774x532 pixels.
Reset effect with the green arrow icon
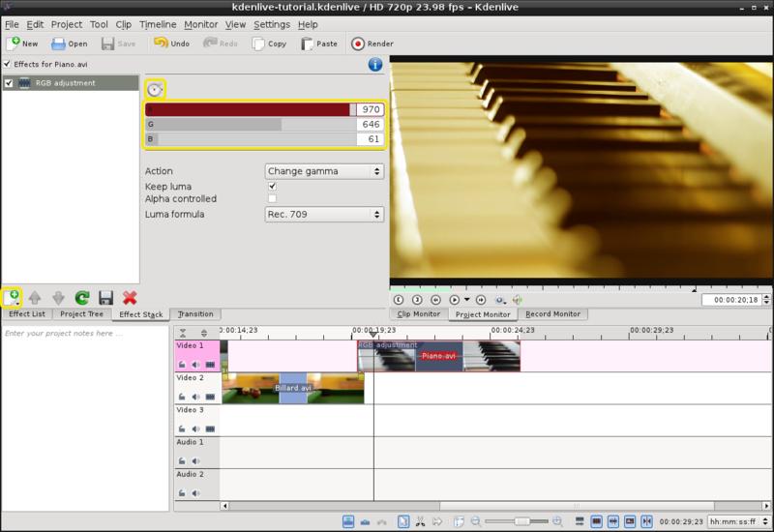point(82,298)
